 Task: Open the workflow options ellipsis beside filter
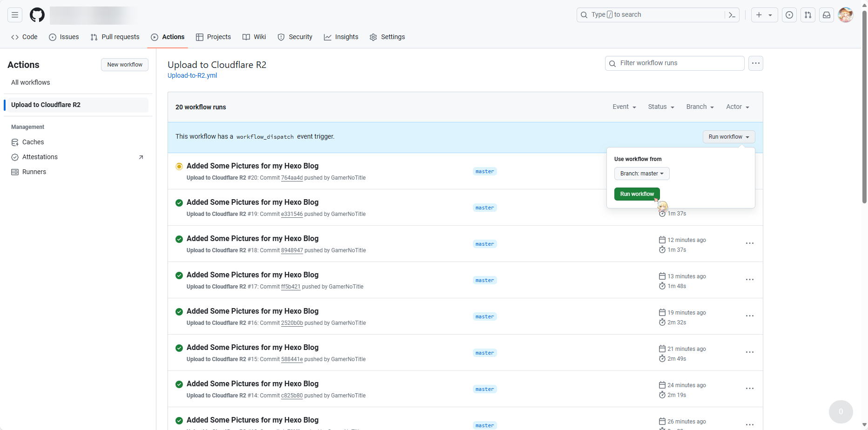[755, 63]
